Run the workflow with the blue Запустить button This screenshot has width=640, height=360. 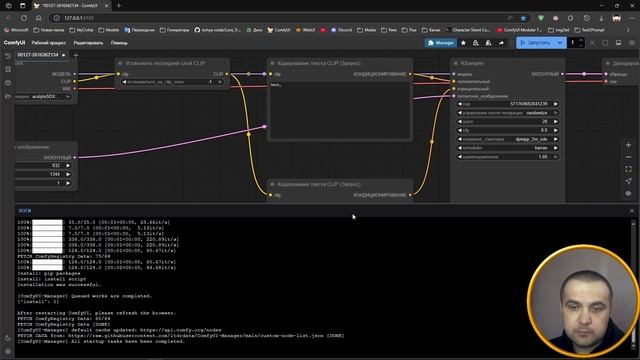click(536, 43)
